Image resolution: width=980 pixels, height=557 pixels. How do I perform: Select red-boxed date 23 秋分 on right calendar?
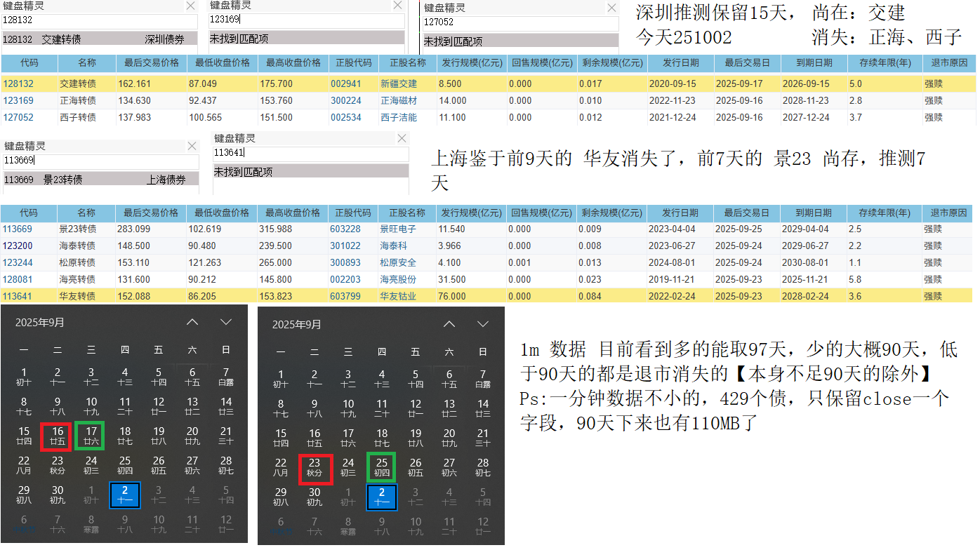point(314,467)
